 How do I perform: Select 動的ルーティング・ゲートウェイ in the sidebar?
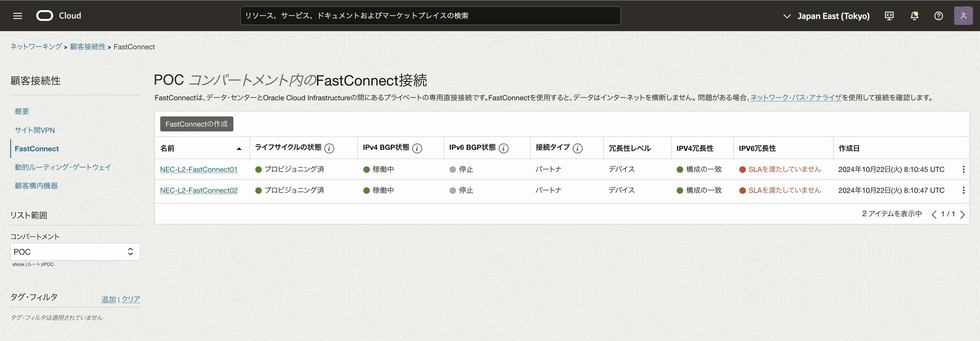pos(63,167)
